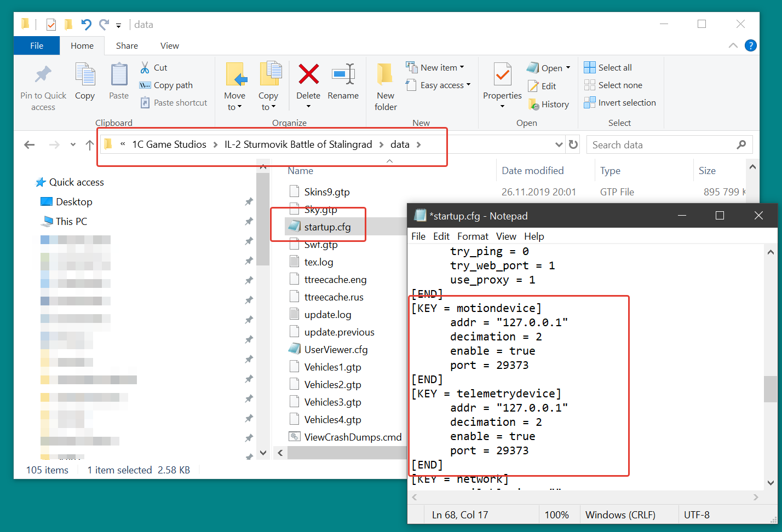This screenshot has width=782, height=532.
Task: Click Select all in ribbon
Action: (608, 67)
